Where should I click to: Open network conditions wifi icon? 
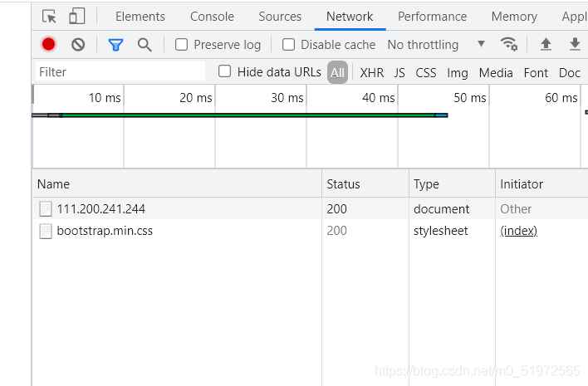(x=508, y=45)
